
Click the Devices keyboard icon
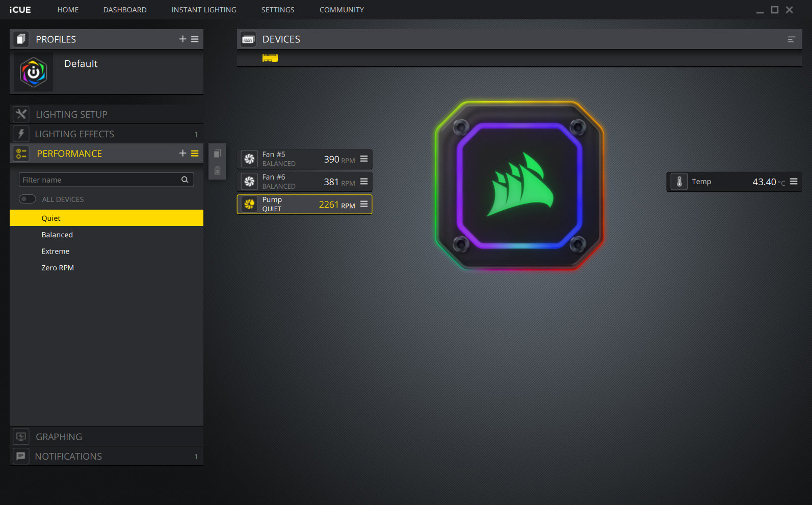(x=248, y=39)
